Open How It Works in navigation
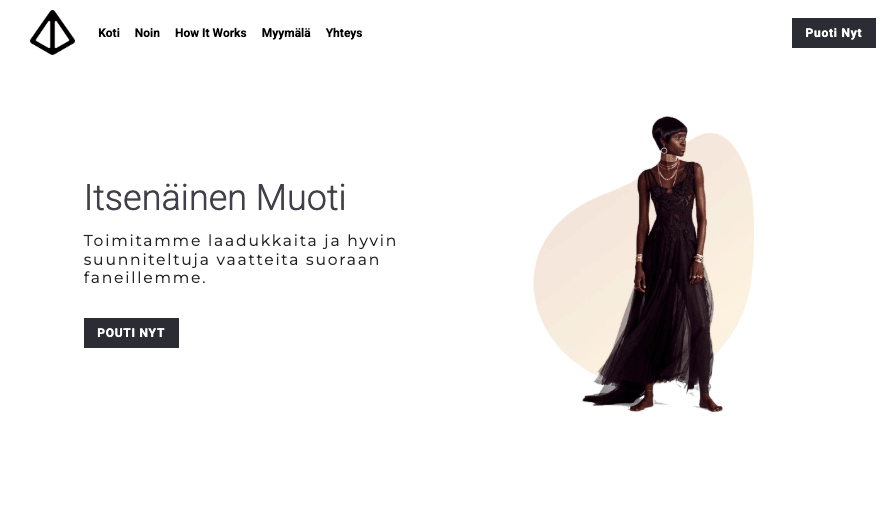The image size is (893, 508). 211,33
